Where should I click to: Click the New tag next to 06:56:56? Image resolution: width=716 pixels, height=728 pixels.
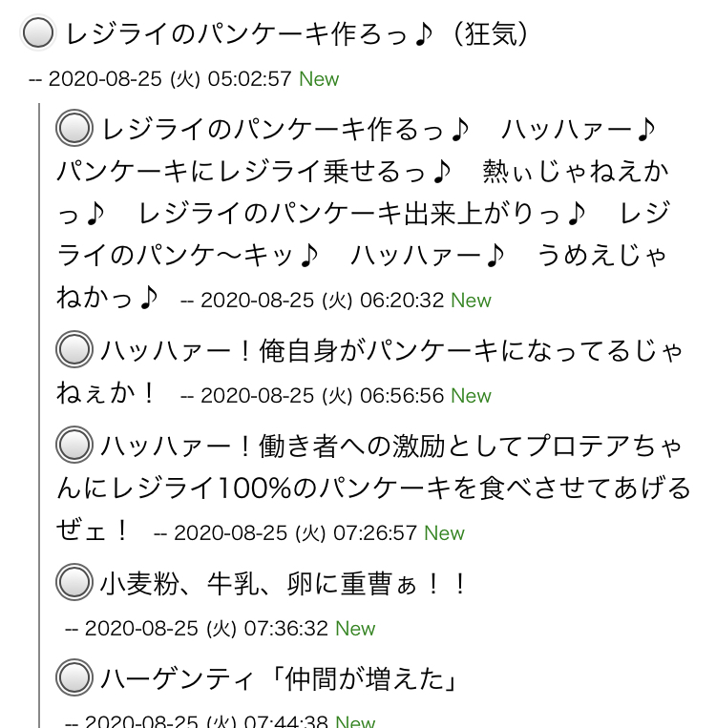pyautogui.click(x=471, y=396)
